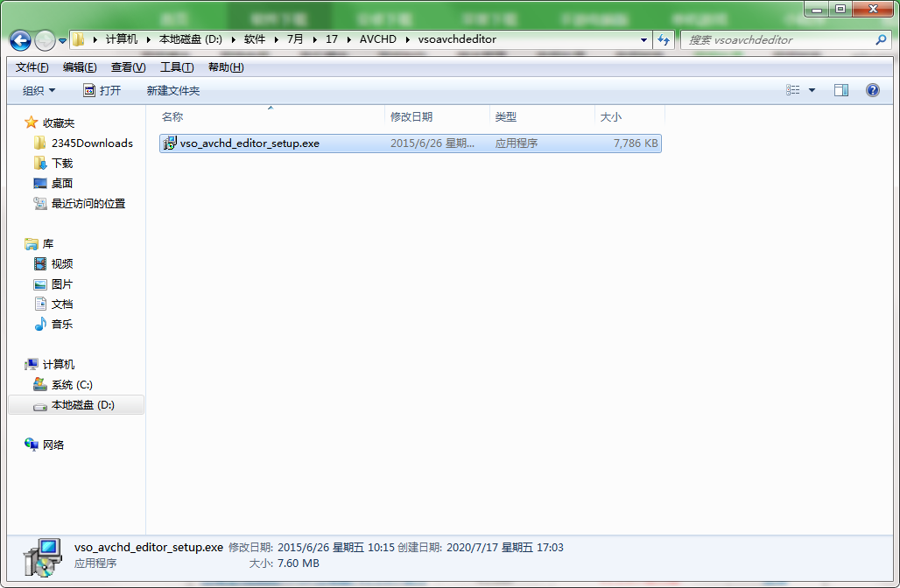Click the AVCHD breadcrumb segment

pyautogui.click(x=377, y=39)
